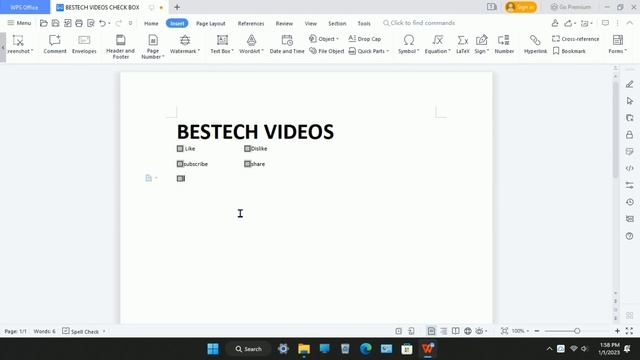This screenshot has width=640, height=360.
Task: Open the View tab
Action: (311, 23)
